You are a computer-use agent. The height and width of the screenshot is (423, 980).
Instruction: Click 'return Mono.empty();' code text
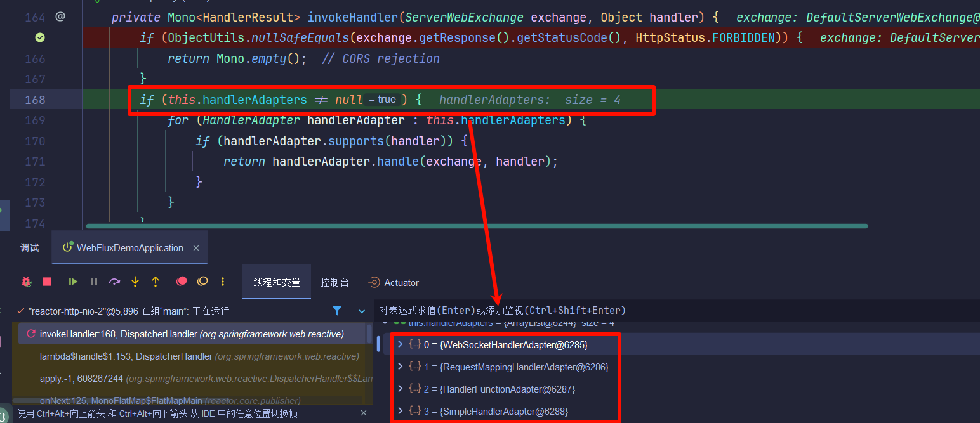237,58
